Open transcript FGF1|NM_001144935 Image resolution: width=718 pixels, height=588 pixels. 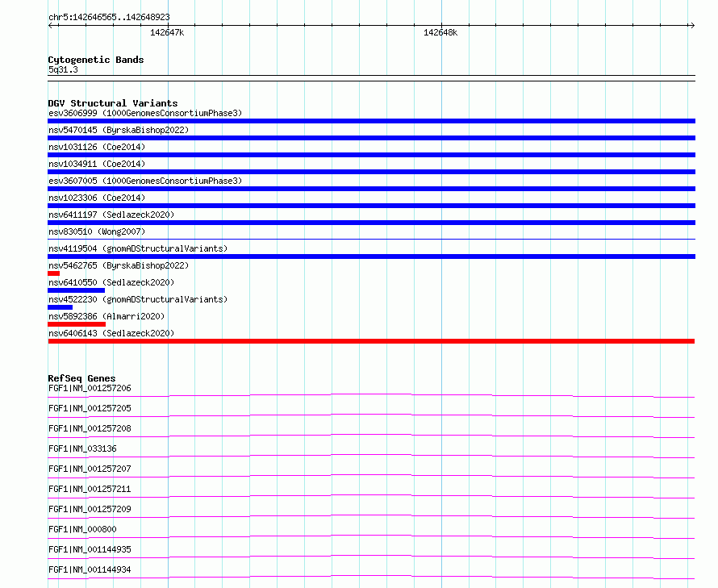tap(90, 549)
